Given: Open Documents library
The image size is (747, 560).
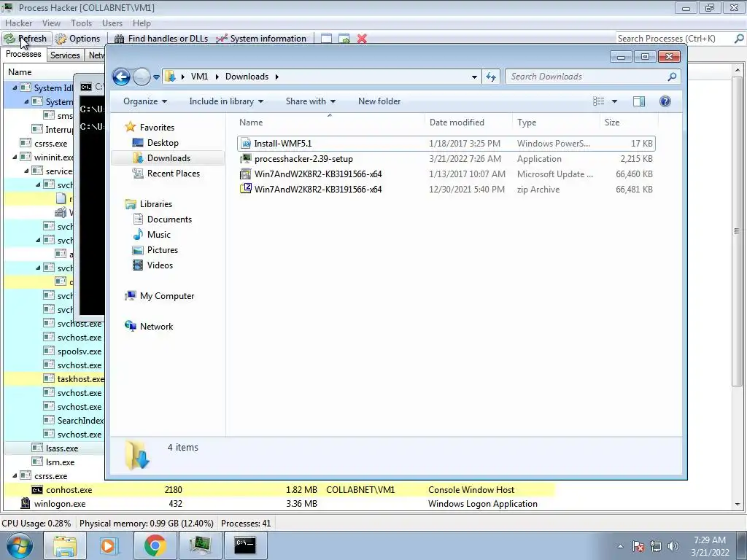Looking at the screenshot, I should pos(169,219).
